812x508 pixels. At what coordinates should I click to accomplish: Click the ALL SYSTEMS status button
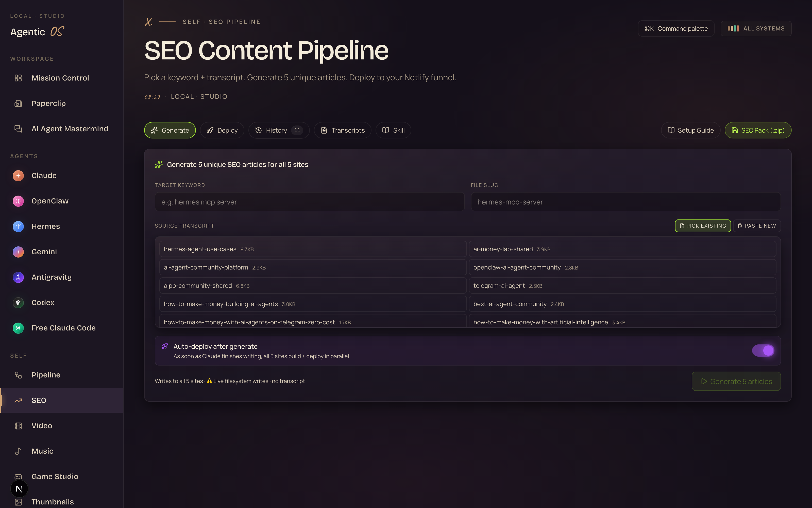click(756, 28)
